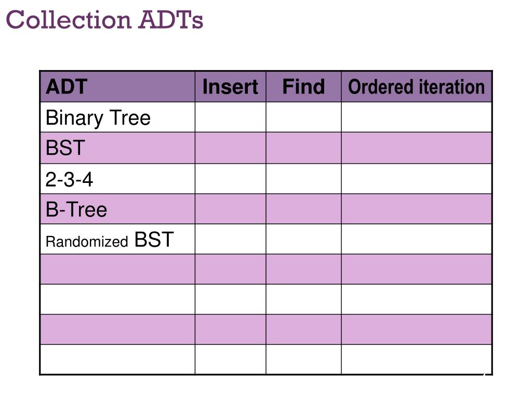Click Insert cell for 2-3-4 row
This screenshot has height=399, width=532.
tap(230, 179)
